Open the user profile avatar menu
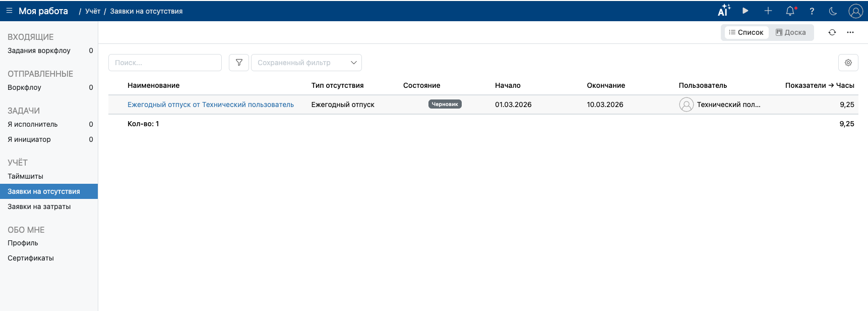 855,11
